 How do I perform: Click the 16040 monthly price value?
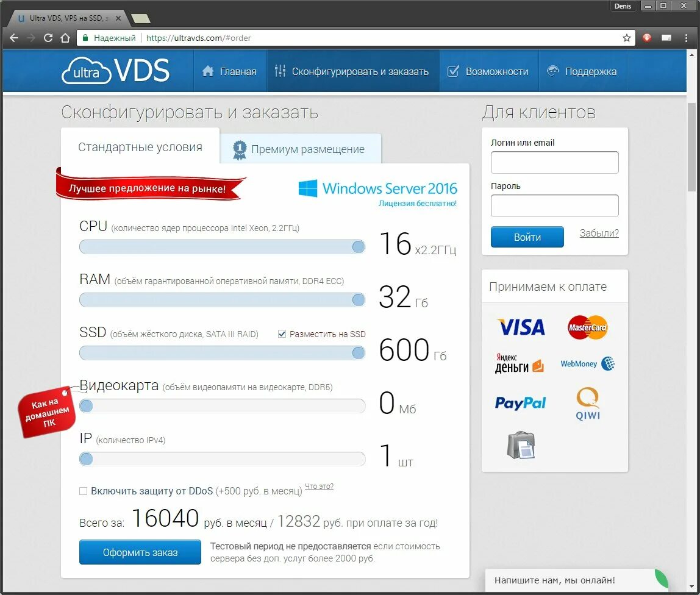click(165, 518)
